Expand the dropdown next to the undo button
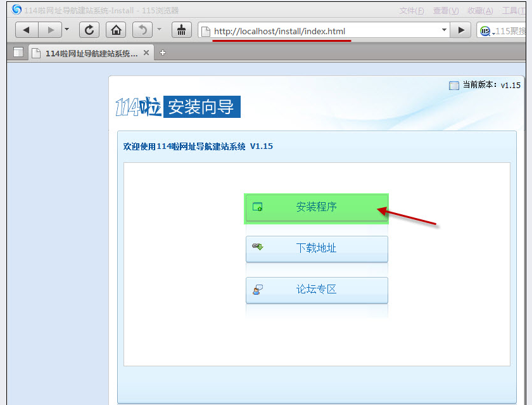Image resolution: width=532 pixels, height=405 pixels. coord(159,30)
